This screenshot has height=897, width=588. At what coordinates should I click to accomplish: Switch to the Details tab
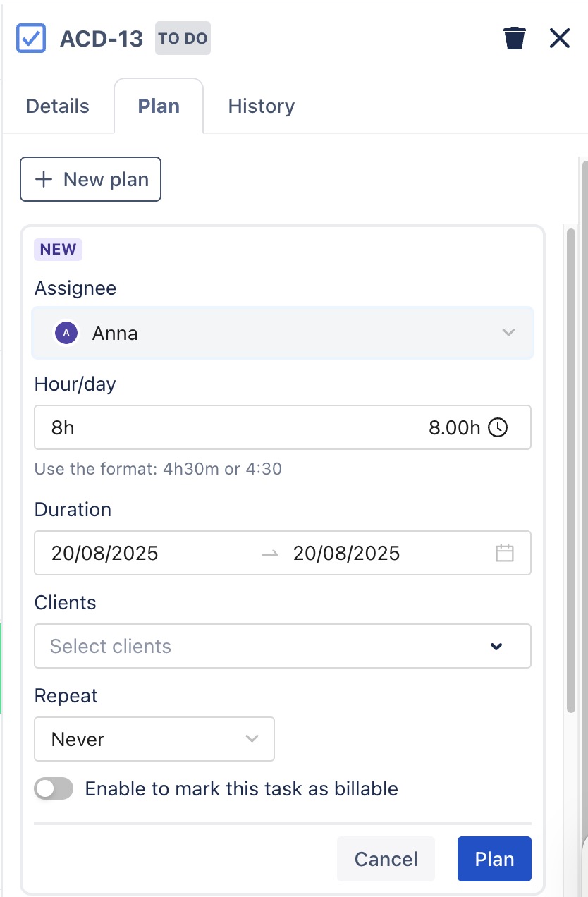pos(58,106)
